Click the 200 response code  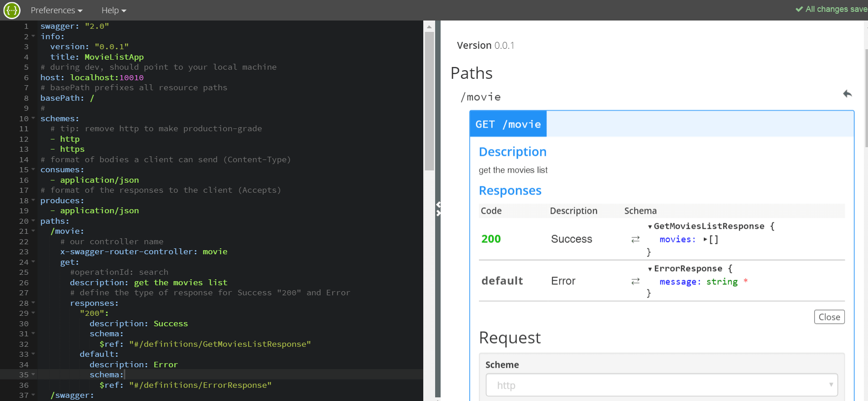491,239
